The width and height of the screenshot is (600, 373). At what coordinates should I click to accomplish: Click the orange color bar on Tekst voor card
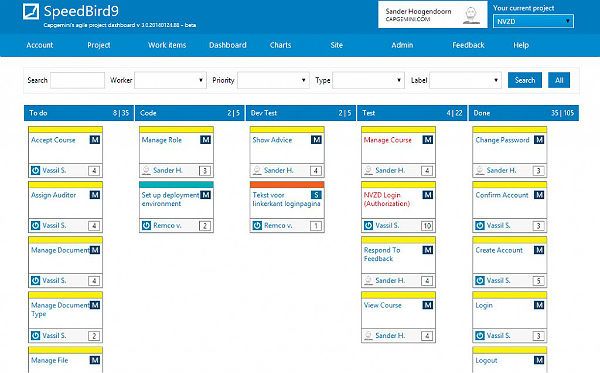coord(287,184)
